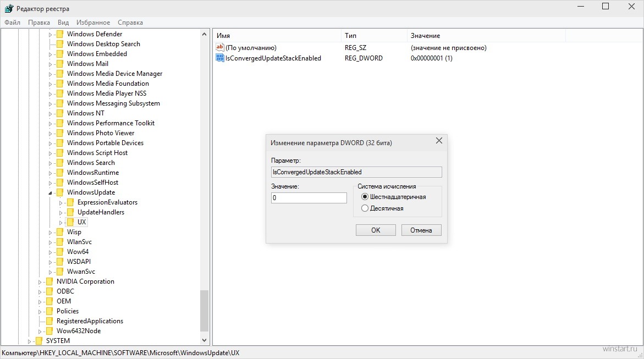Expand the SYSTEM hive node

(x=29, y=341)
